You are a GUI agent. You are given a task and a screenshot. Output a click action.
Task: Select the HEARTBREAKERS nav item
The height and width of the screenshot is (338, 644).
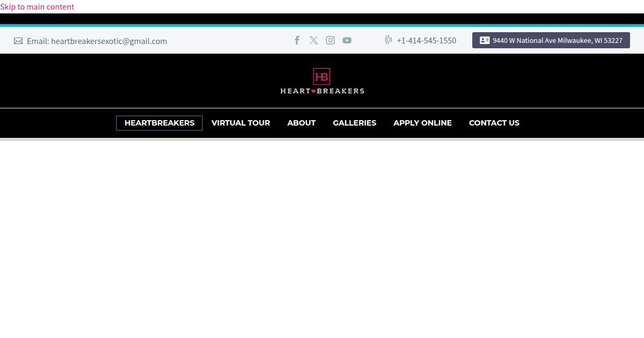pos(159,123)
